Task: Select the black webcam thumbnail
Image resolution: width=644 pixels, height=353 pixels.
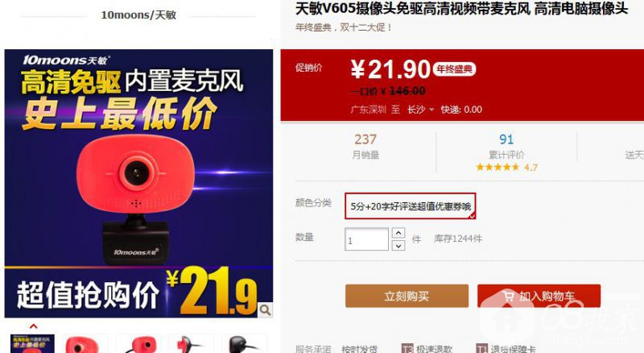Action: pos(245,343)
